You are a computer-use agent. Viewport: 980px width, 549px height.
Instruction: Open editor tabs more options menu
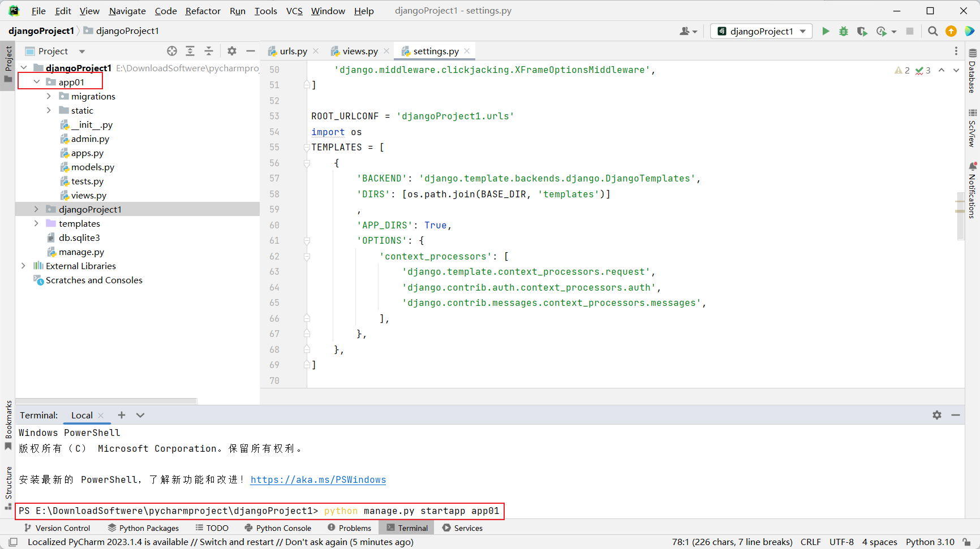[x=956, y=51]
